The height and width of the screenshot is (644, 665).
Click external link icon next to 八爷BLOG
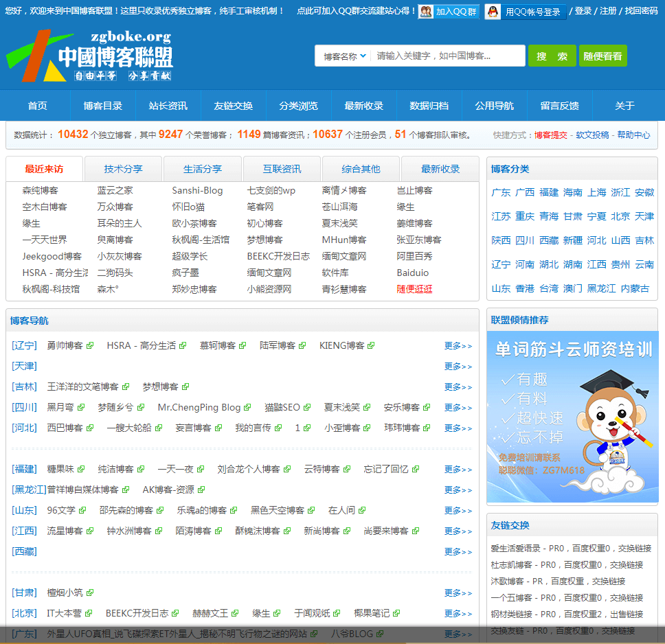point(380,634)
